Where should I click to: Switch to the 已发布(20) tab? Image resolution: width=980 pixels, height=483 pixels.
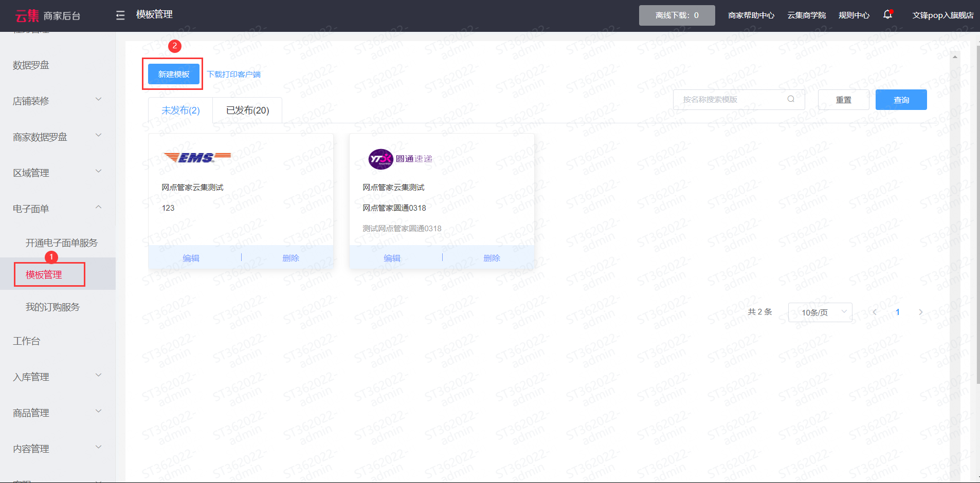[247, 110]
